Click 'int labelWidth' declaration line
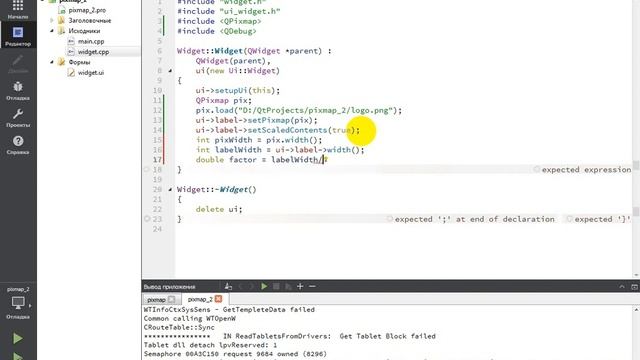Image resolution: width=640 pixels, height=360 pixels. tap(280, 150)
